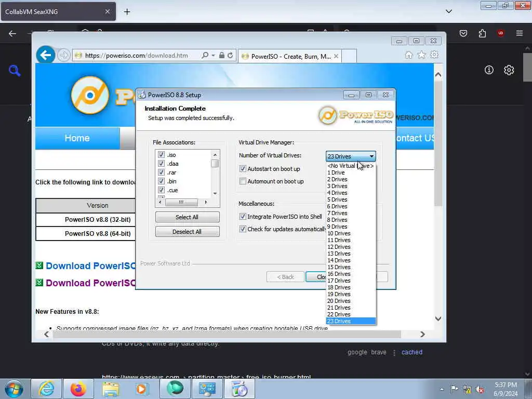532x399 pixels.
Task: Click cached link in search results
Action: tap(412, 352)
